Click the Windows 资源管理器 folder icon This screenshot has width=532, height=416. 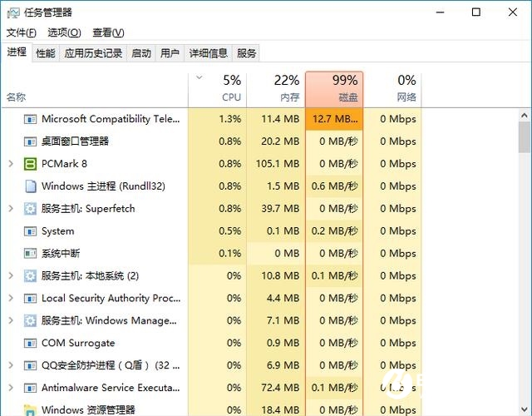[30, 410]
